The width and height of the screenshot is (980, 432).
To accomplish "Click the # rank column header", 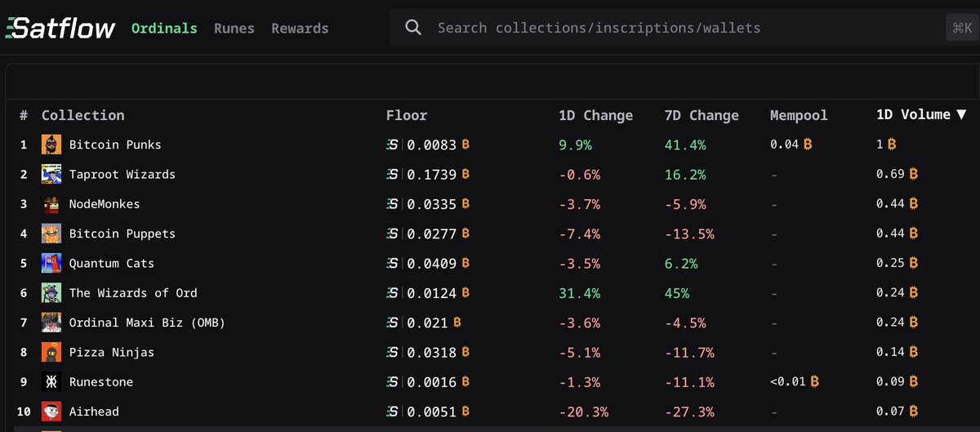I will click(x=24, y=115).
